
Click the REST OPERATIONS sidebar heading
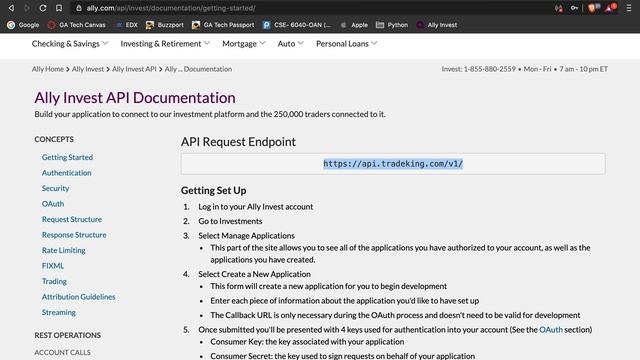[67, 335]
